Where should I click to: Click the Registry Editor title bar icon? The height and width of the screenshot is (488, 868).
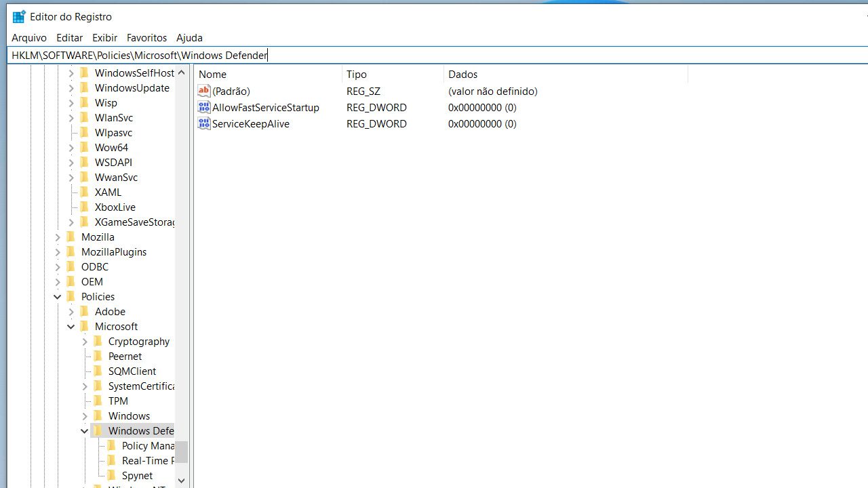19,16
